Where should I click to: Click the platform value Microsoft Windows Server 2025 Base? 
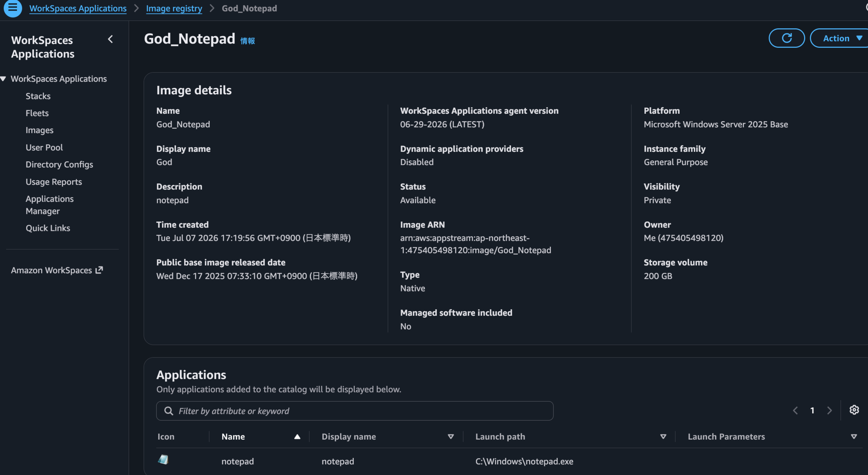(x=716, y=124)
